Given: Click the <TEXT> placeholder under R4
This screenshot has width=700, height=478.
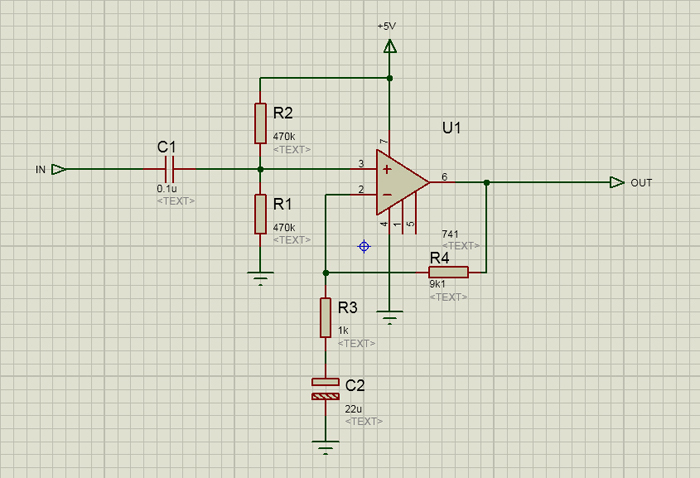Looking at the screenshot, I should tap(448, 297).
